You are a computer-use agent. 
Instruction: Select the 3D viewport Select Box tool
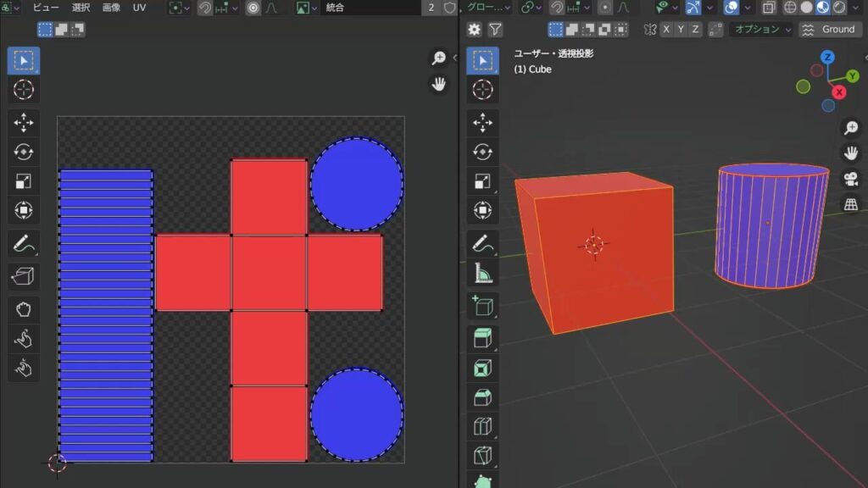(482, 60)
